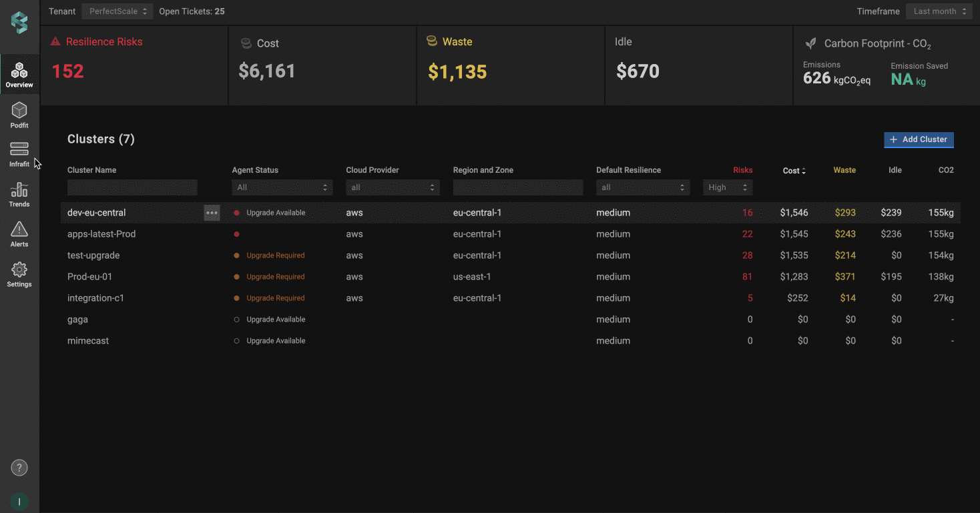Click the Cluster Name filter field

(132, 187)
